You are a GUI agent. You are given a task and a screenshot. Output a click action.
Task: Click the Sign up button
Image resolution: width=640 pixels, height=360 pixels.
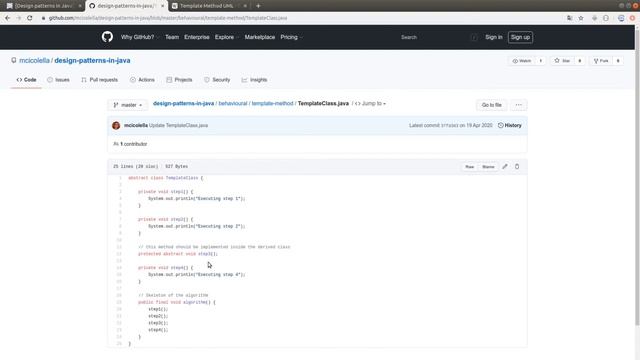pos(520,37)
